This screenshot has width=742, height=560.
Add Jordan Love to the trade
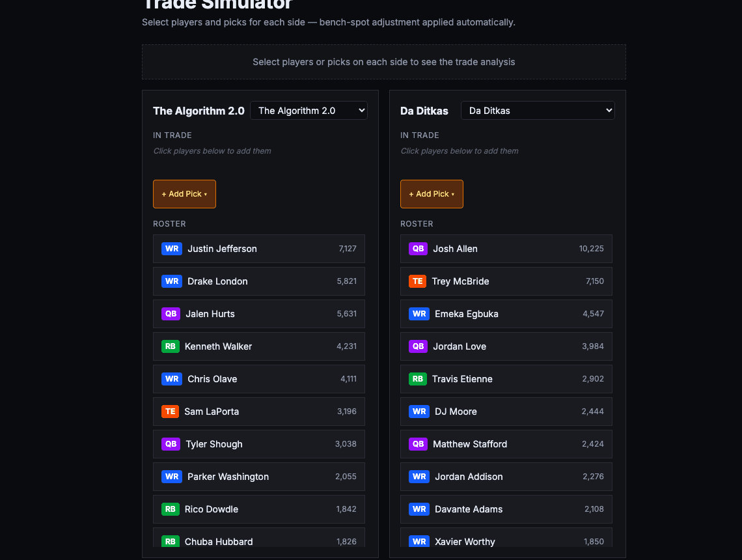tap(506, 346)
